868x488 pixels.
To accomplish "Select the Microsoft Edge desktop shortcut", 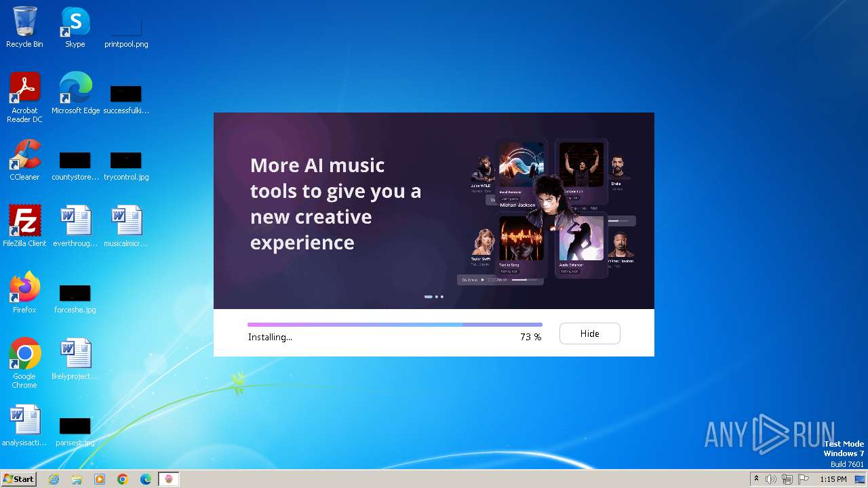I will 75,94.
